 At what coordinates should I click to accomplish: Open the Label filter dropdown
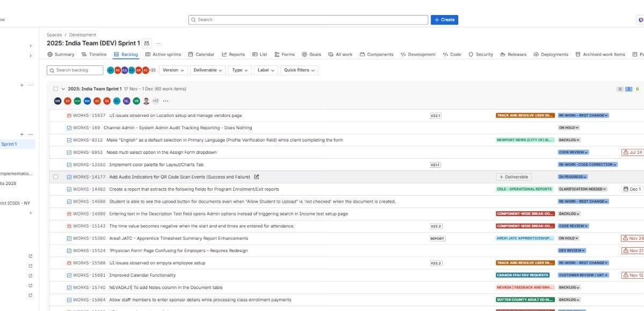point(265,70)
